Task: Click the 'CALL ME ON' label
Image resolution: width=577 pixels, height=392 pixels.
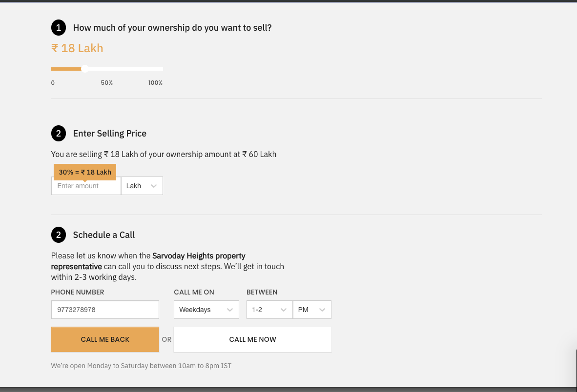Action: (x=194, y=292)
